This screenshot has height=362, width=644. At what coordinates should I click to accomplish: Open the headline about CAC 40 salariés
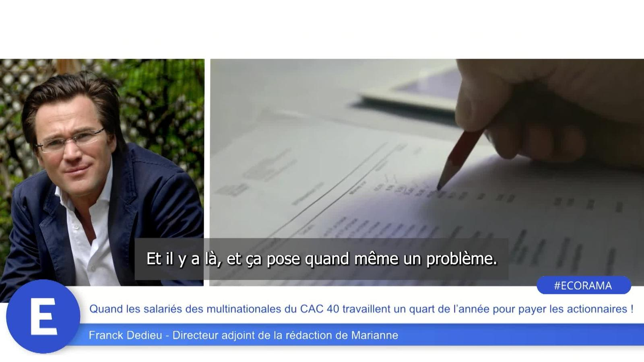[x=361, y=309]
